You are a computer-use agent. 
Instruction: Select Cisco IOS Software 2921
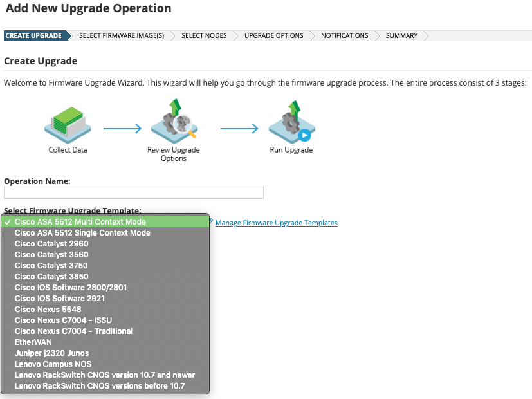(105, 298)
